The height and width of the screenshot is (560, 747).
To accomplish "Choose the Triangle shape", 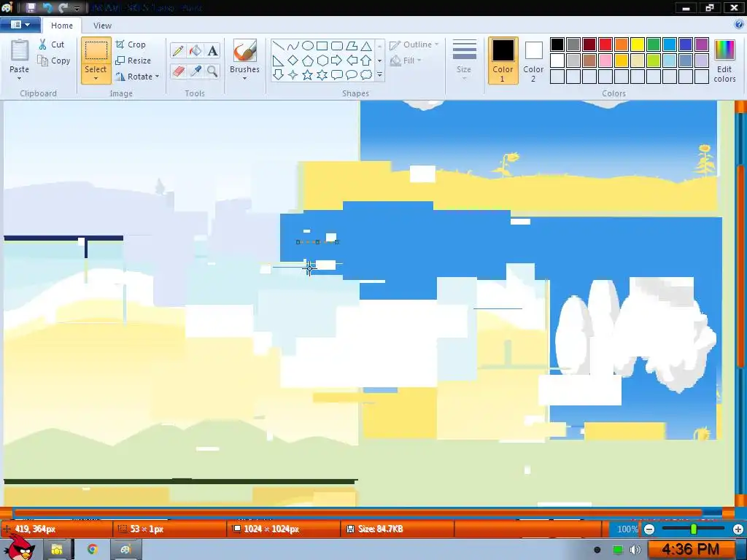I will click(x=366, y=46).
